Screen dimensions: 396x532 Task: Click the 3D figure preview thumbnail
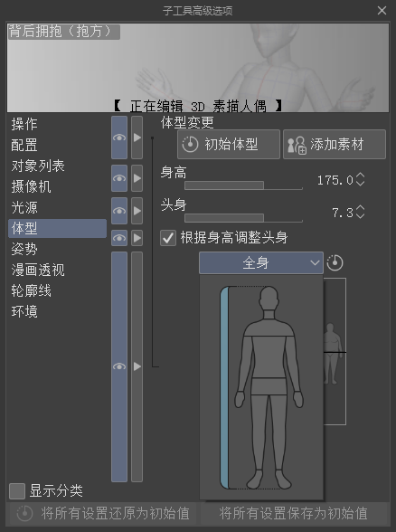click(198, 68)
